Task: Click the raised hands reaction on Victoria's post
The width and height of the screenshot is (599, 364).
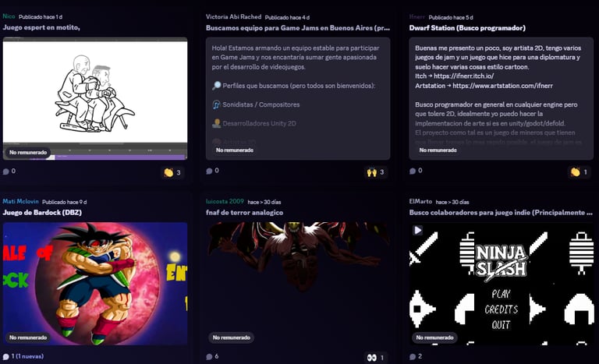Action: (x=376, y=172)
